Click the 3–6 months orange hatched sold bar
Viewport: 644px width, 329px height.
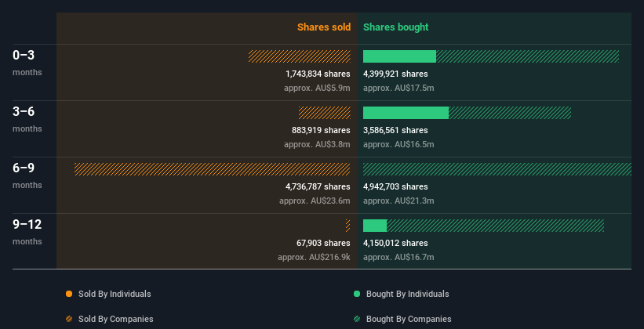(325, 113)
